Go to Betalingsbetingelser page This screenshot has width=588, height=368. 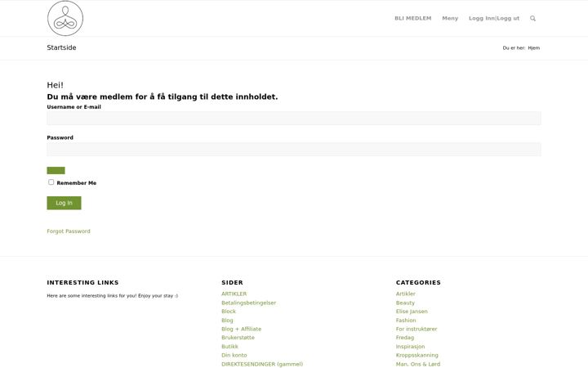coord(248,303)
